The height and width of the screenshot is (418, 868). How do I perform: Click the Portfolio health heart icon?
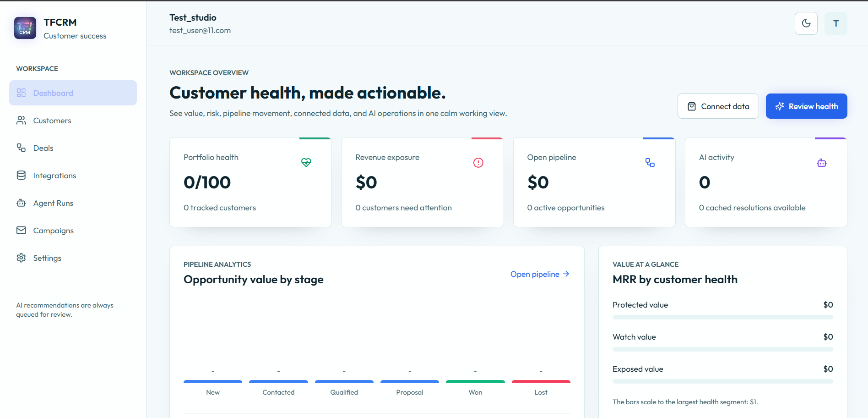click(x=306, y=162)
